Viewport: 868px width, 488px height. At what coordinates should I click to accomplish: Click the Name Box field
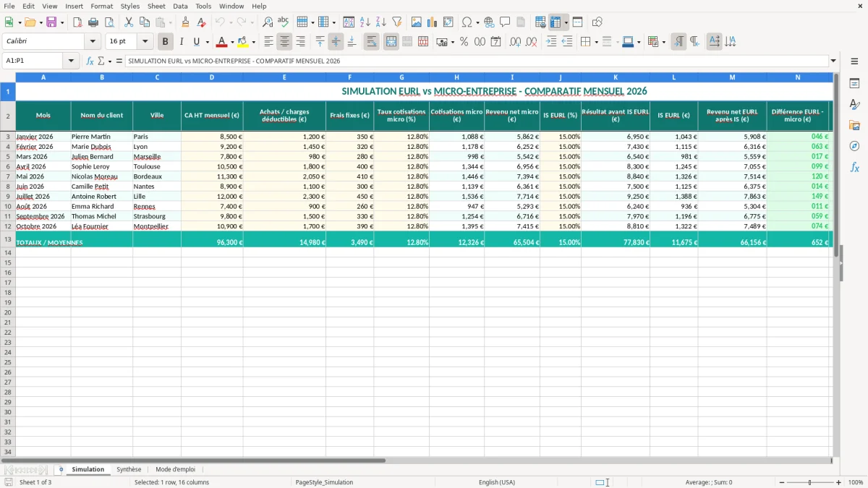coord(34,61)
